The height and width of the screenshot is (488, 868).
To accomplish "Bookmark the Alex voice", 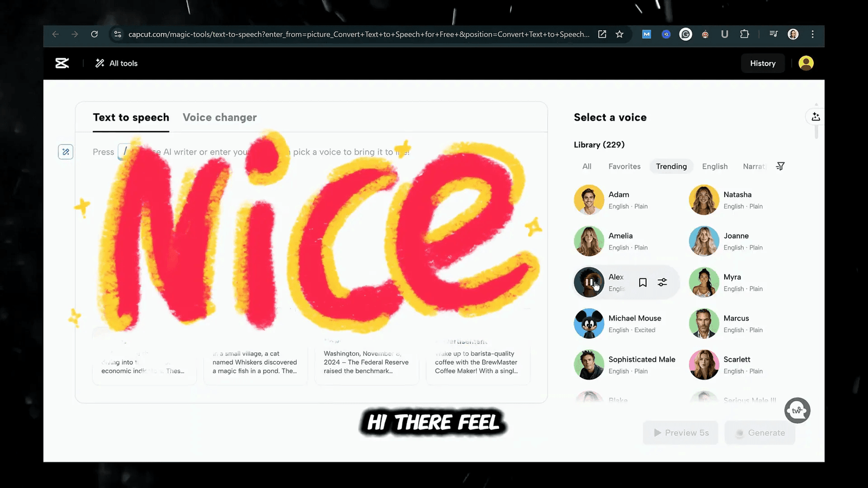I will [x=643, y=282].
